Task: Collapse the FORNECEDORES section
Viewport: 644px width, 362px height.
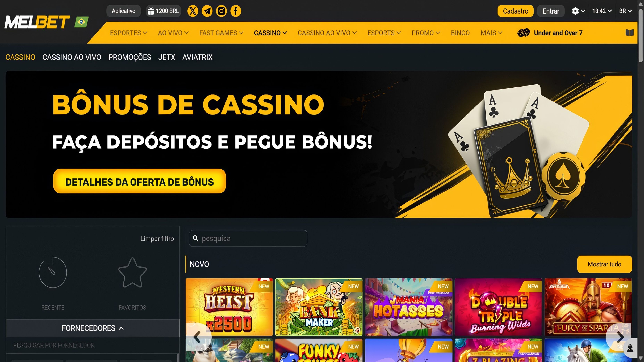Action: coord(93,328)
